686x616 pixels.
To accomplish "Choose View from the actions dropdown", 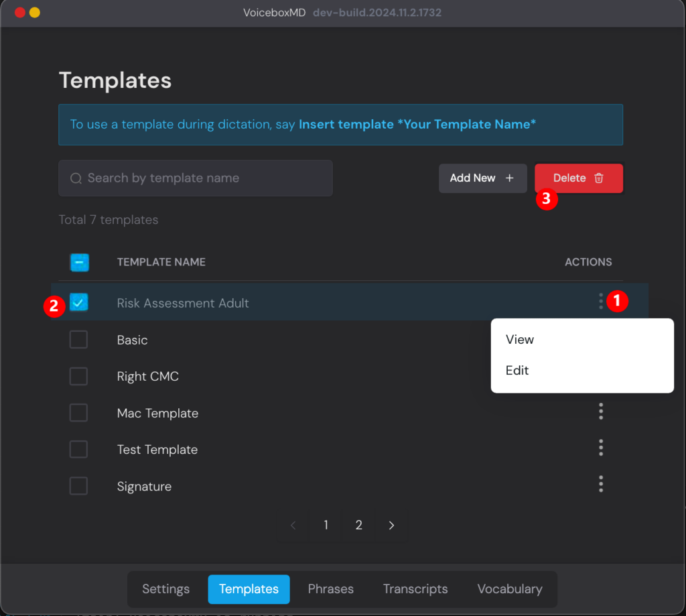I will point(520,339).
